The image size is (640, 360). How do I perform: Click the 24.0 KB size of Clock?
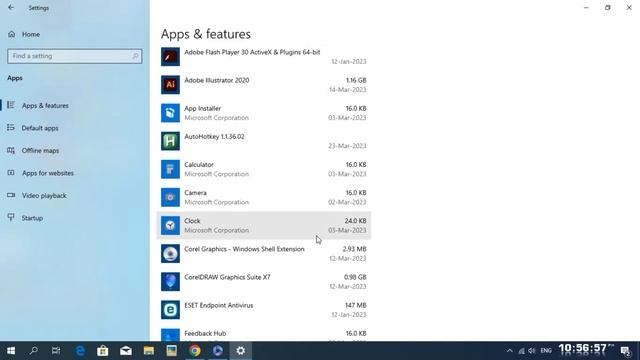pos(356,221)
